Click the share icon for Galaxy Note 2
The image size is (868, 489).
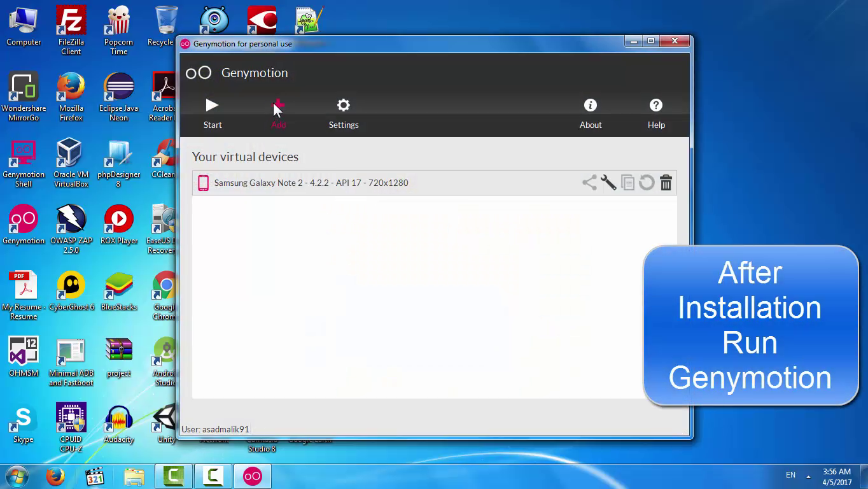[x=589, y=183]
